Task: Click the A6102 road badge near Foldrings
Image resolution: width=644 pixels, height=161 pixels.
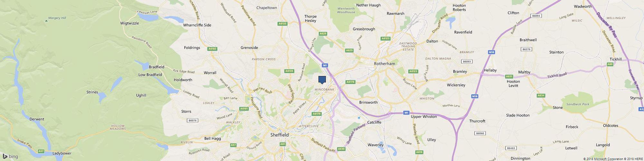Action: 213,49
